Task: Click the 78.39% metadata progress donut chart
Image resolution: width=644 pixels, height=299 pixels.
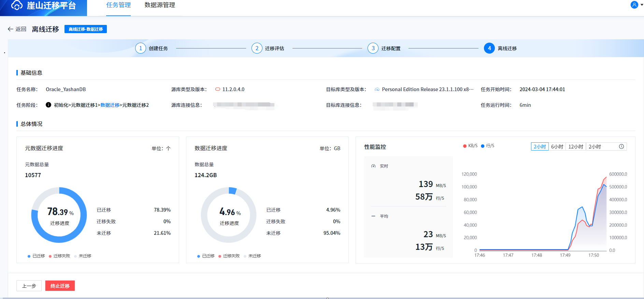Action: click(x=59, y=215)
